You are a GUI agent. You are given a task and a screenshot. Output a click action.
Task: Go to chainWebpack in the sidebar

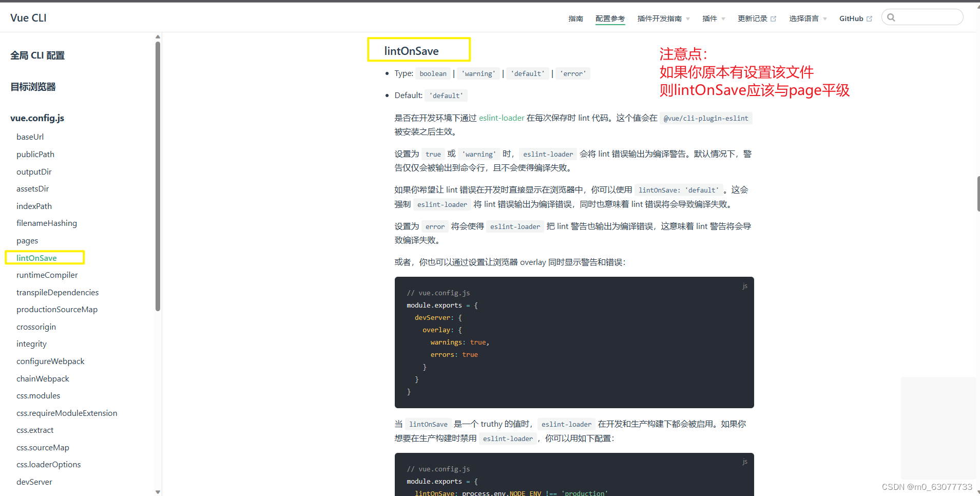(x=43, y=378)
